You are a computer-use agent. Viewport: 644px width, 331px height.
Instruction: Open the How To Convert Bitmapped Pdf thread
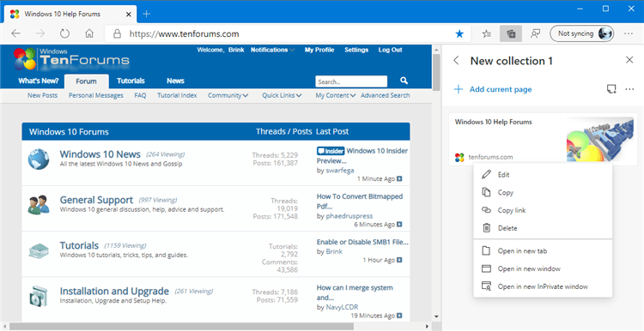tap(360, 202)
